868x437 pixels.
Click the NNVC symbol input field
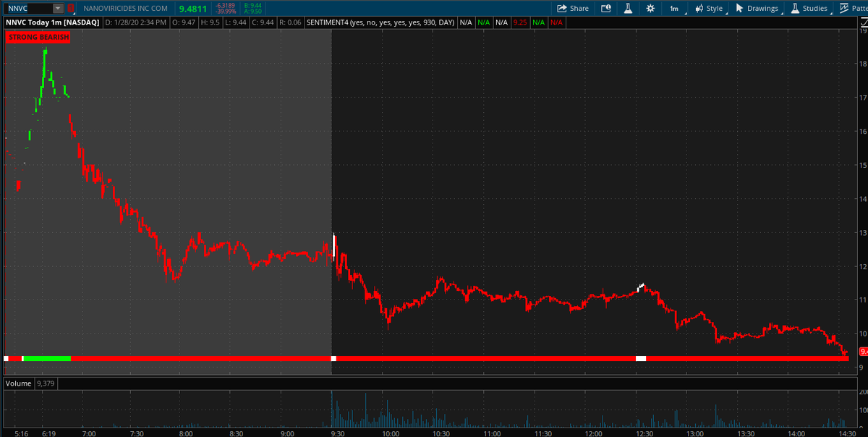(x=29, y=8)
